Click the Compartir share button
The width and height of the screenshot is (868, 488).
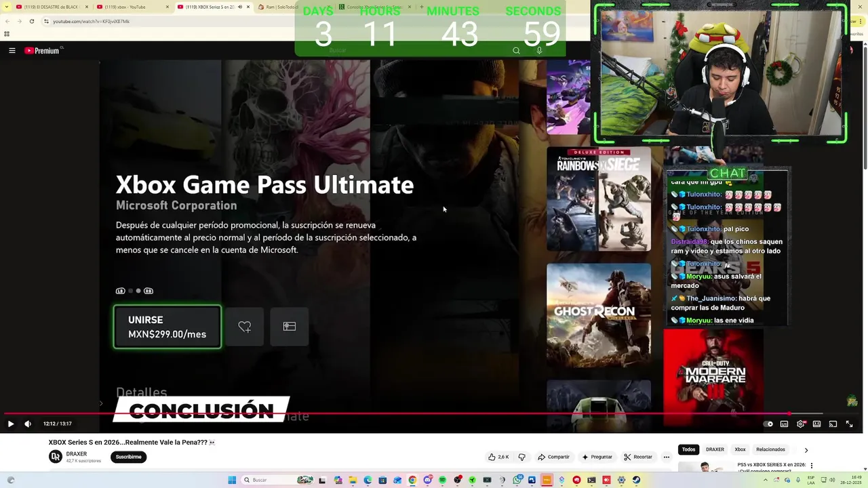(553, 457)
